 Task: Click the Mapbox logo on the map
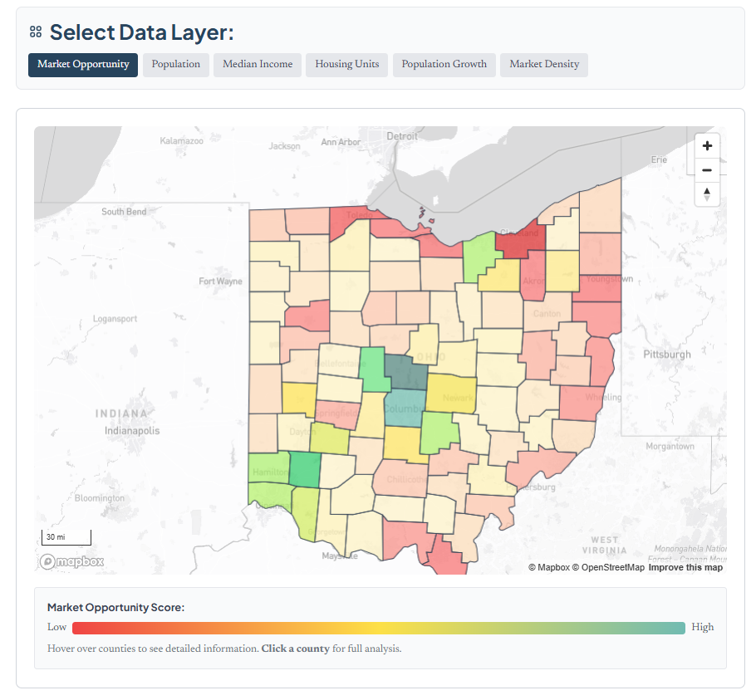72,561
